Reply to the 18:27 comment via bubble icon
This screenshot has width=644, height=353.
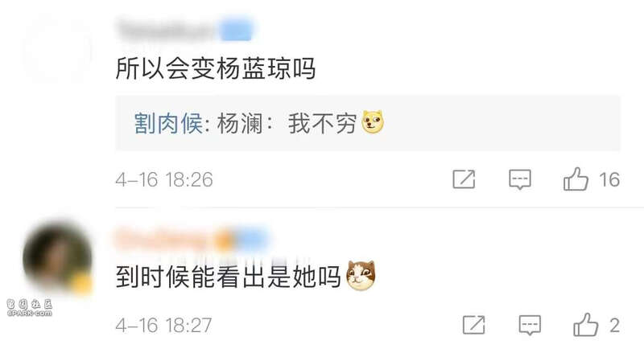(530, 325)
